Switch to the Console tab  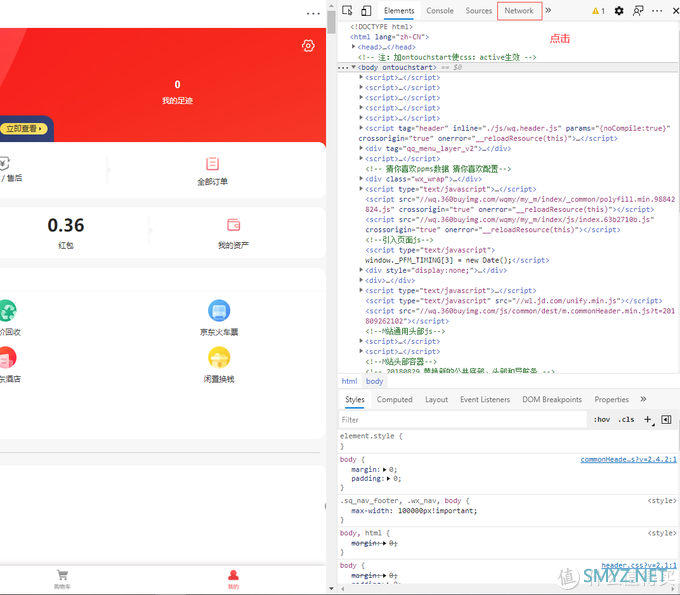(440, 11)
